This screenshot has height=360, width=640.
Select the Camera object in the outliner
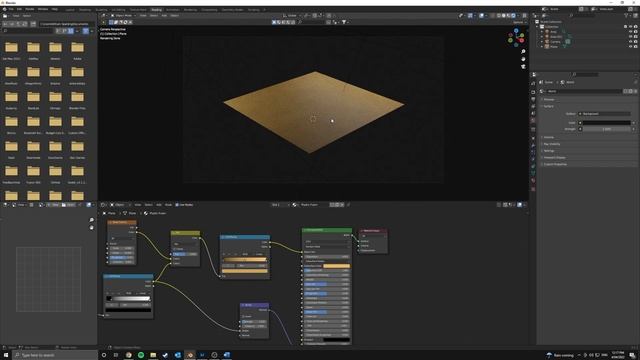555,42
